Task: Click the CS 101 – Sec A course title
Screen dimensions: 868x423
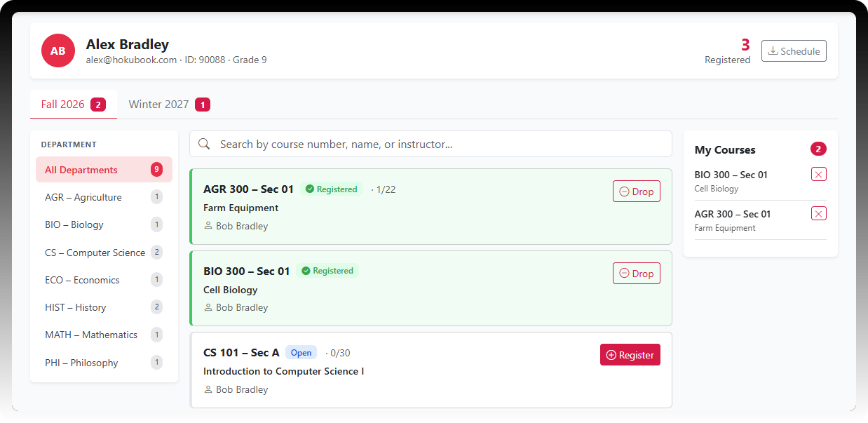Action: pyautogui.click(x=241, y=353)
